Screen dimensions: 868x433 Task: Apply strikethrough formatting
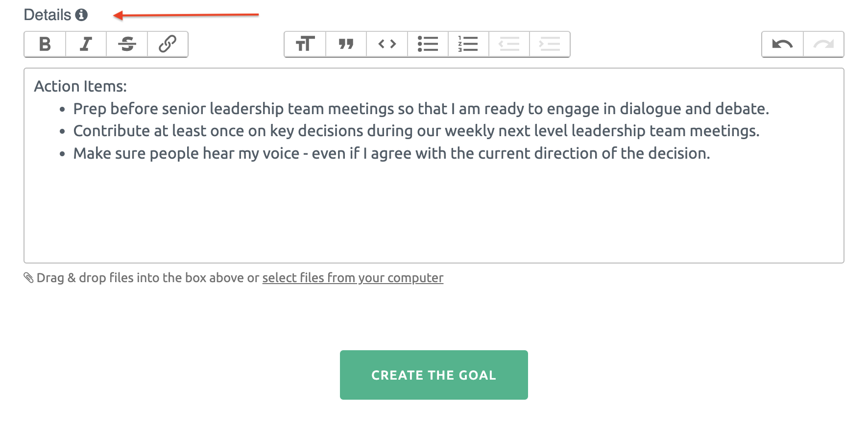pyautogui.click(x=127, y=44)
